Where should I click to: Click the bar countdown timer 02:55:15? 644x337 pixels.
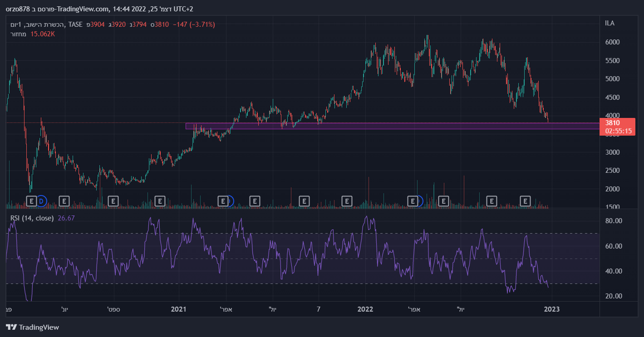619,131
